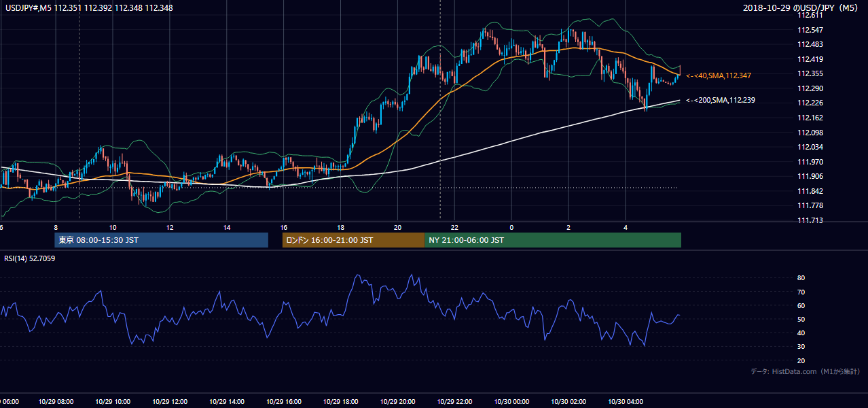Screen dimensions: 868x408
Task: Click RSI axis level 60
Action: (x=801, y=305)
